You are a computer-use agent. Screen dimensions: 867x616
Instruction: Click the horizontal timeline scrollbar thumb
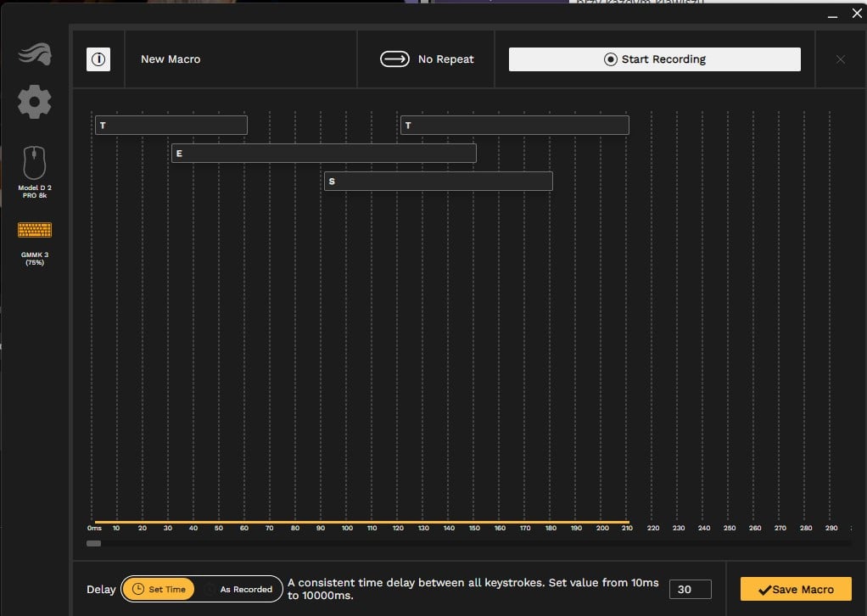[93, 544]
